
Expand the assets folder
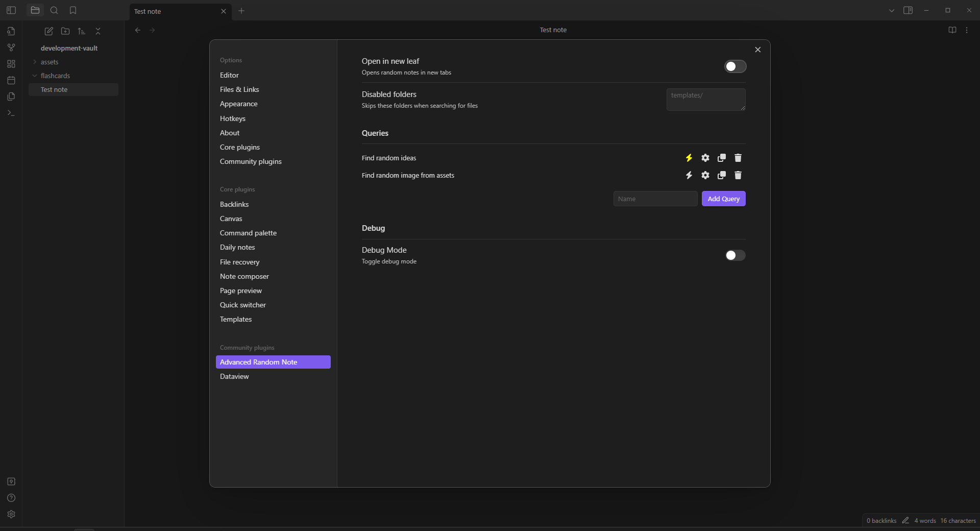click(35, 62)
